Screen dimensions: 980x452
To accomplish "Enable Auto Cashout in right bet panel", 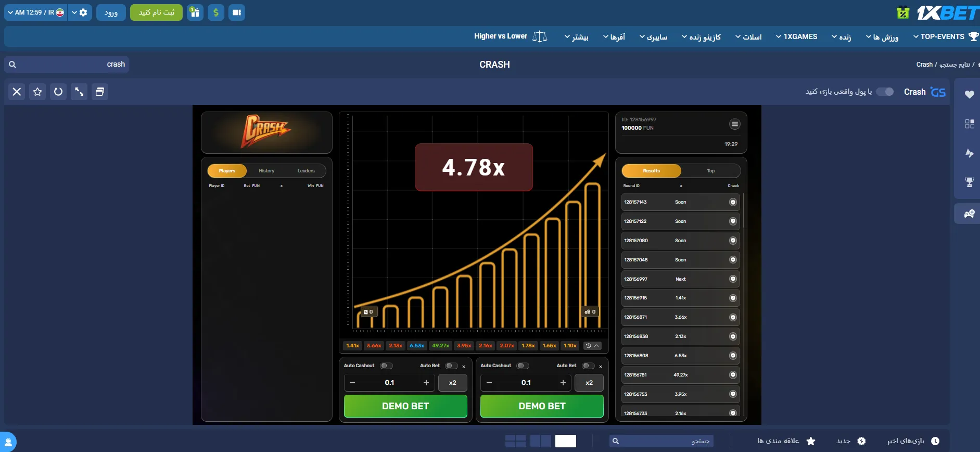I will click(523, 366).
